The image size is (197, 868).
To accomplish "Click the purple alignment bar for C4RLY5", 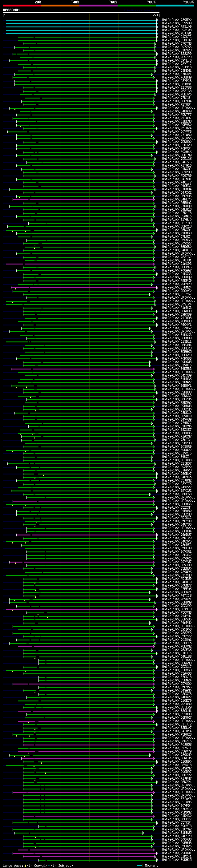I will 83,200.
